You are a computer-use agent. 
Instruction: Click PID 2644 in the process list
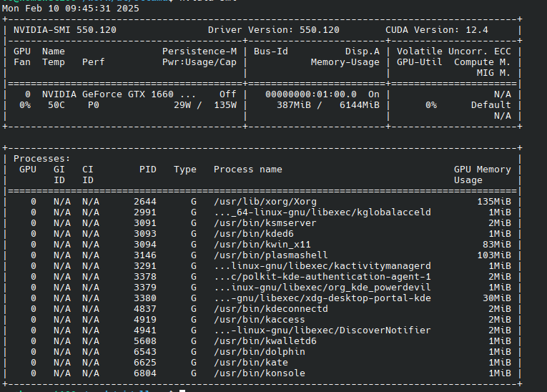(145, 202)
